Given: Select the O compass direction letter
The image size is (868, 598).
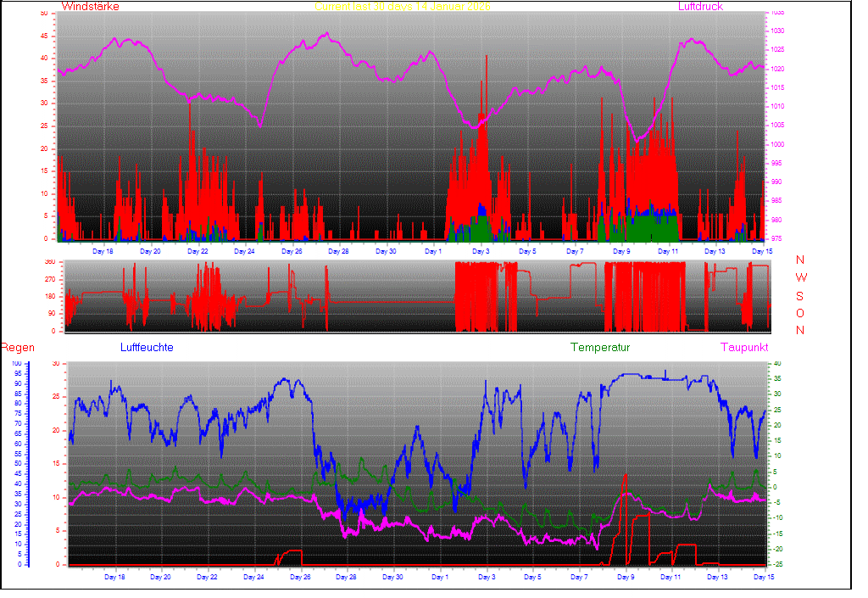Looking at the screenshot, I should [801, 313].
